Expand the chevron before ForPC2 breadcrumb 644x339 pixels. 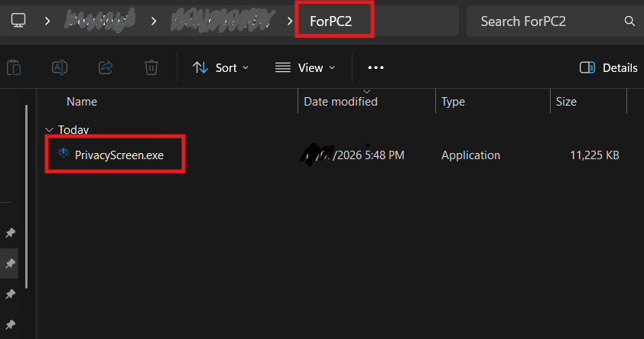pos(290,21)
